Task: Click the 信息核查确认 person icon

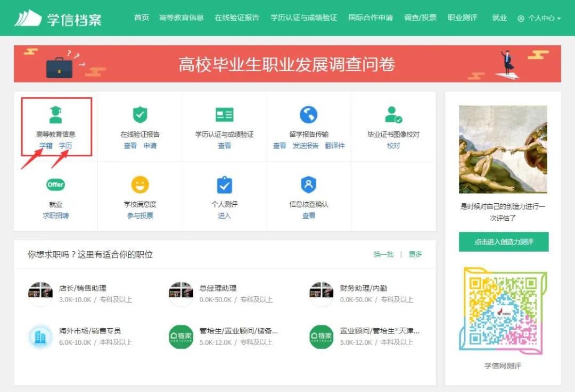Action: 309,185
